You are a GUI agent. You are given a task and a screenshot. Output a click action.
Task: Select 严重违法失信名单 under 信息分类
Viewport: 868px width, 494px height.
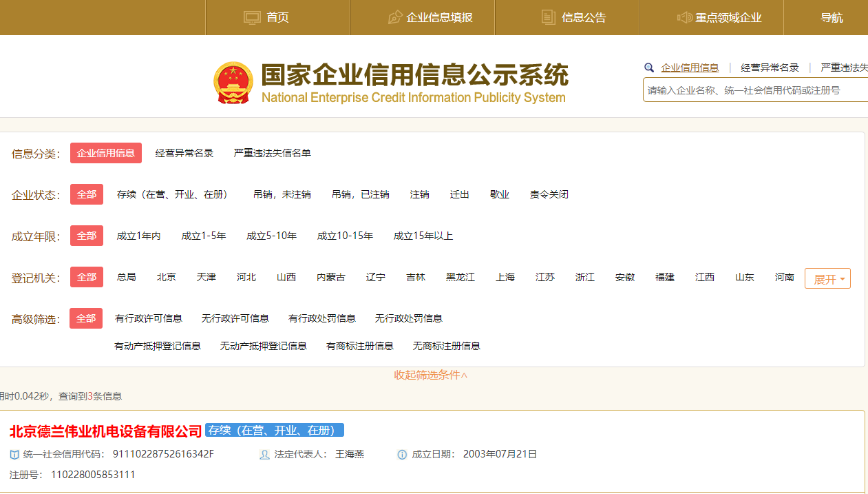pos(273,153)
